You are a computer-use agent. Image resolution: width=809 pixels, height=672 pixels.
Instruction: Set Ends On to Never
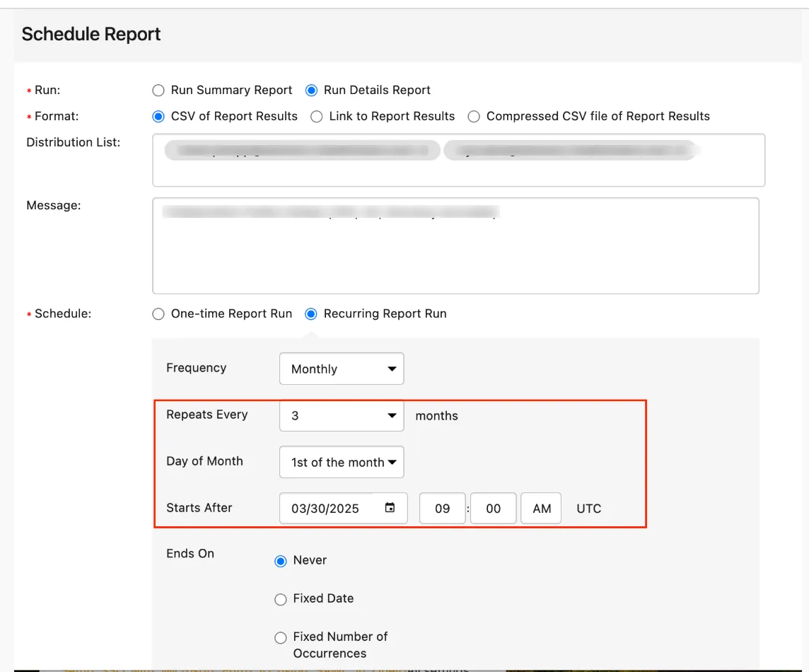pyautogui.click(x=281, y=561)
